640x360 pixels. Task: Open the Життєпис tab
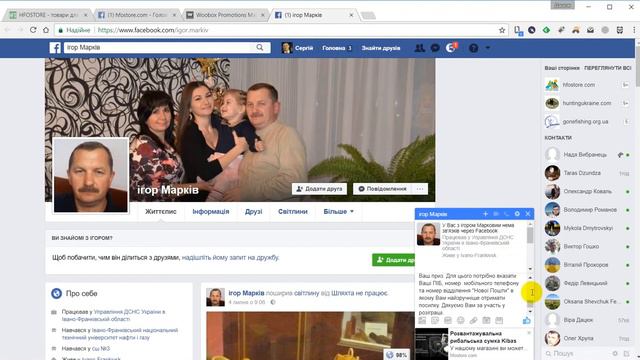tap(161, 211)
